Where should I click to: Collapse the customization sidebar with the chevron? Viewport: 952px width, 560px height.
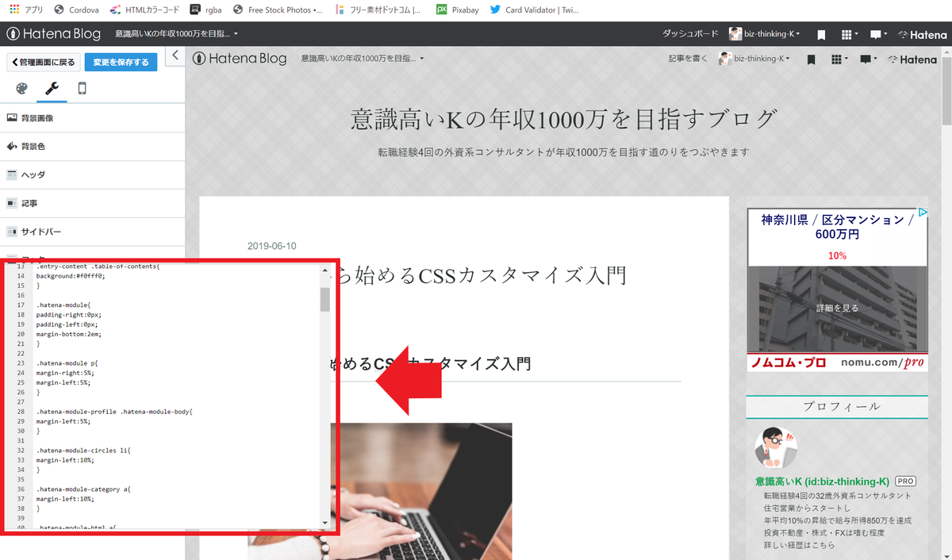click(175, 56)
